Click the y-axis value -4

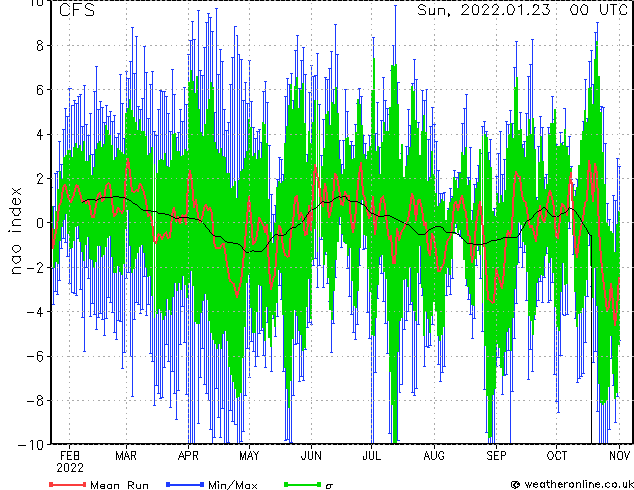[35, 312]
